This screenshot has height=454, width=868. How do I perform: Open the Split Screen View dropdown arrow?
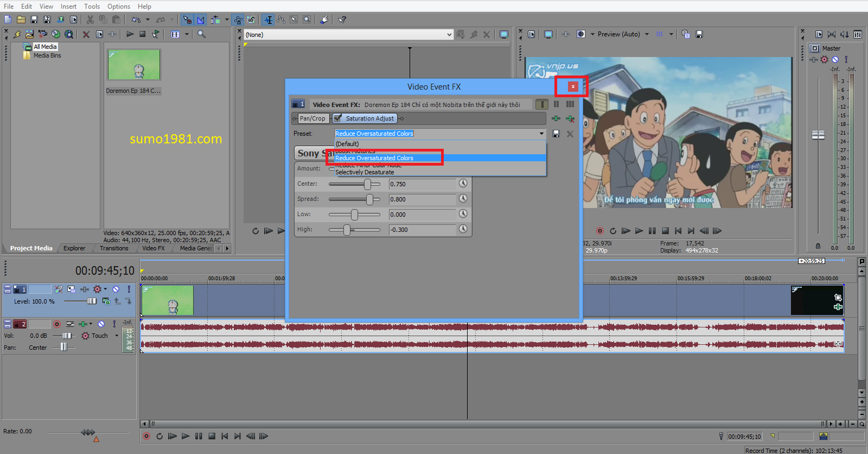(592, 34)
